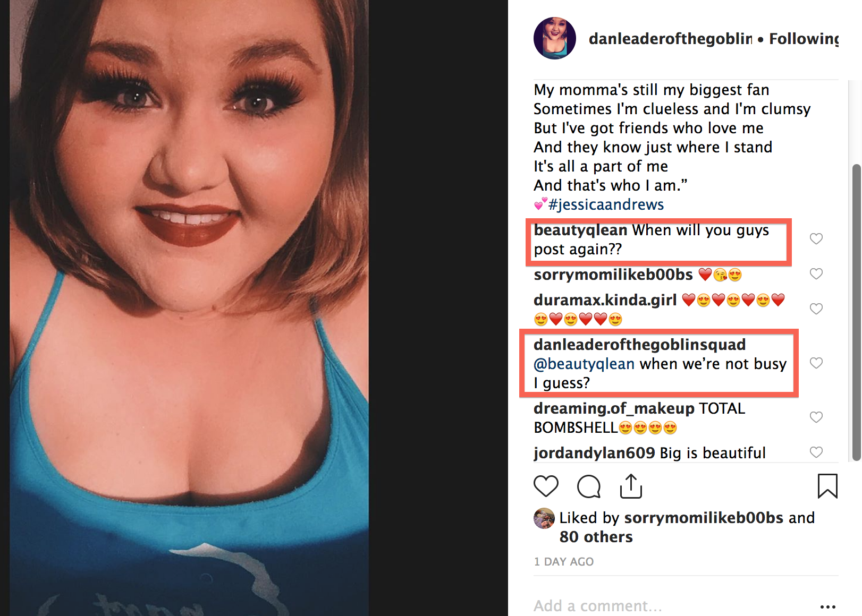The height and width of the screenshot is (616, 862).
Task: Like the dreaming.of_makeup comment
Action: coord(816,417)
